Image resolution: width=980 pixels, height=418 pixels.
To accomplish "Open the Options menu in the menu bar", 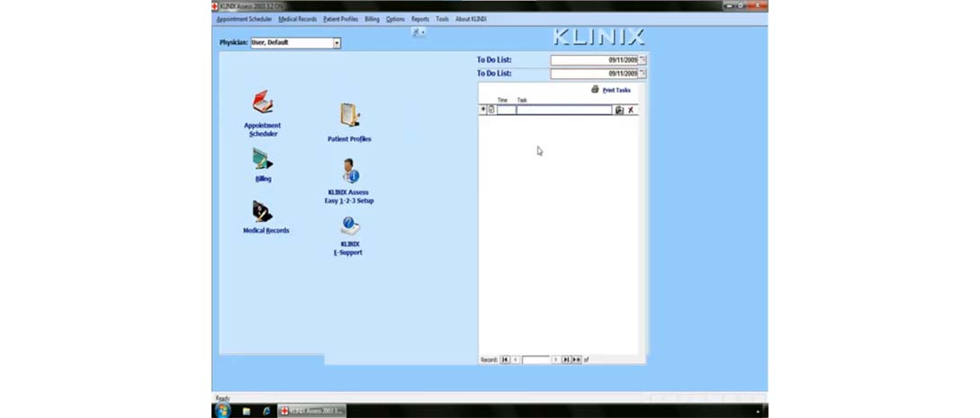I will tap(395, 19).
